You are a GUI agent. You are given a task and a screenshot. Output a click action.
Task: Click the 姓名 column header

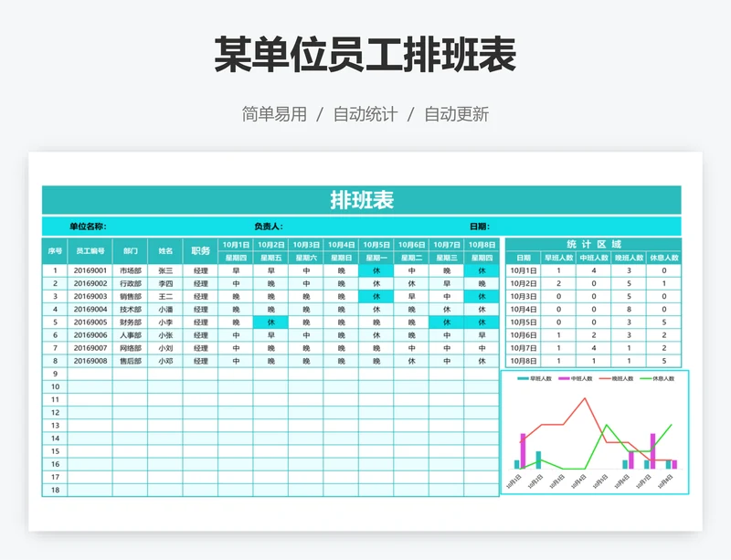pyautogui.click(x=165, y=251)
